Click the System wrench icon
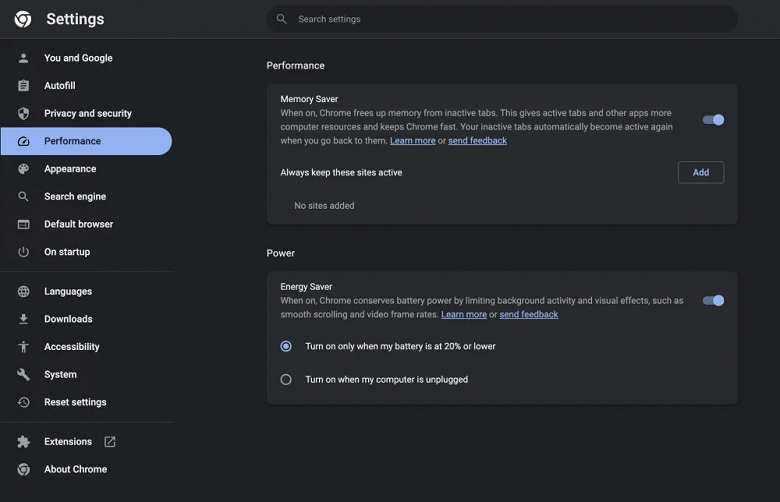 point(23,375)
